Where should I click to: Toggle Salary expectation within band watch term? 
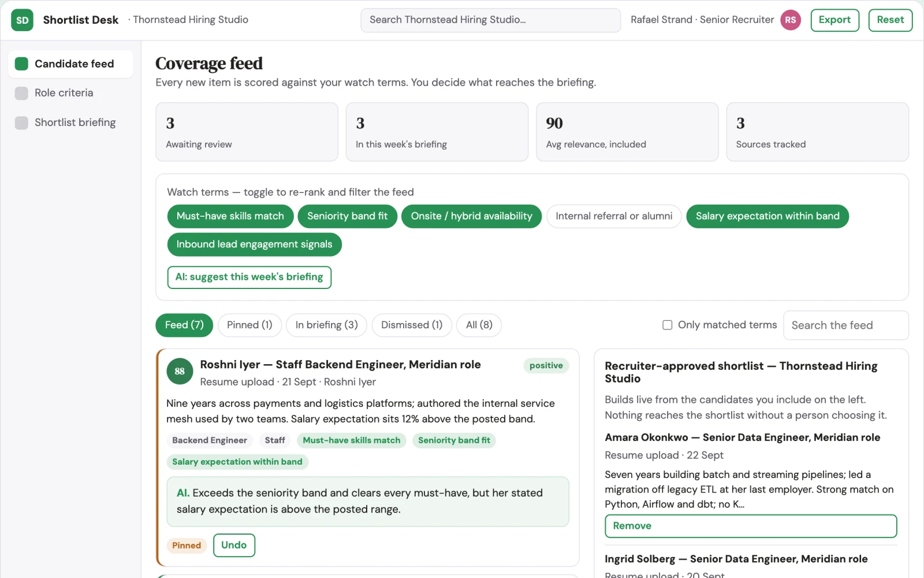coord(767,216)
